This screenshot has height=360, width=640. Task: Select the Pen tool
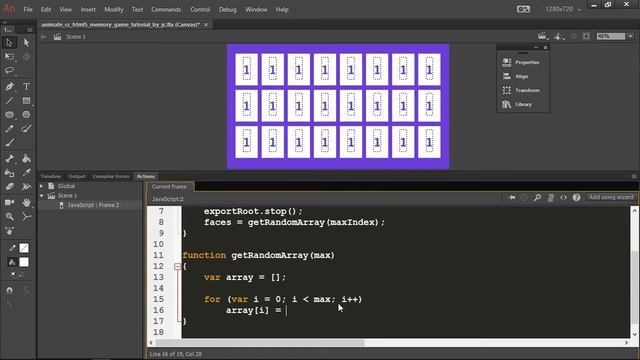pos(9,87)
